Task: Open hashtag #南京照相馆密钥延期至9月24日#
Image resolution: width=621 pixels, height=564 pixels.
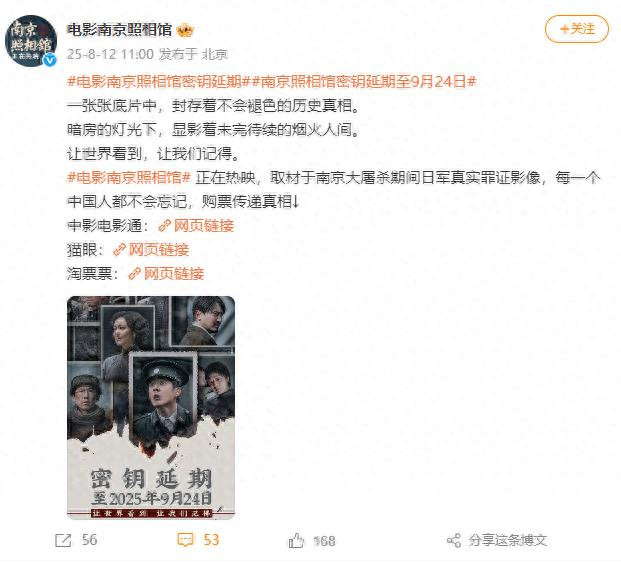Action: (x=364, y=82)
